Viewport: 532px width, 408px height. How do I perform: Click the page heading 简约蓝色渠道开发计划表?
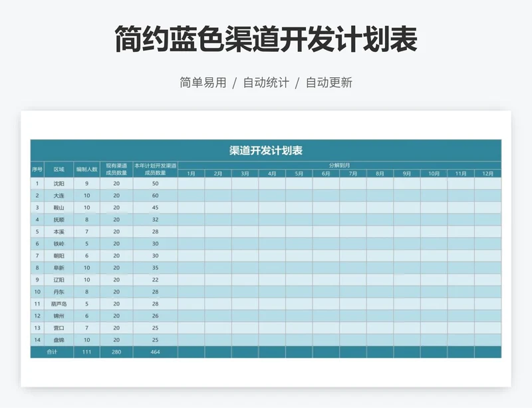coord(266,39)
